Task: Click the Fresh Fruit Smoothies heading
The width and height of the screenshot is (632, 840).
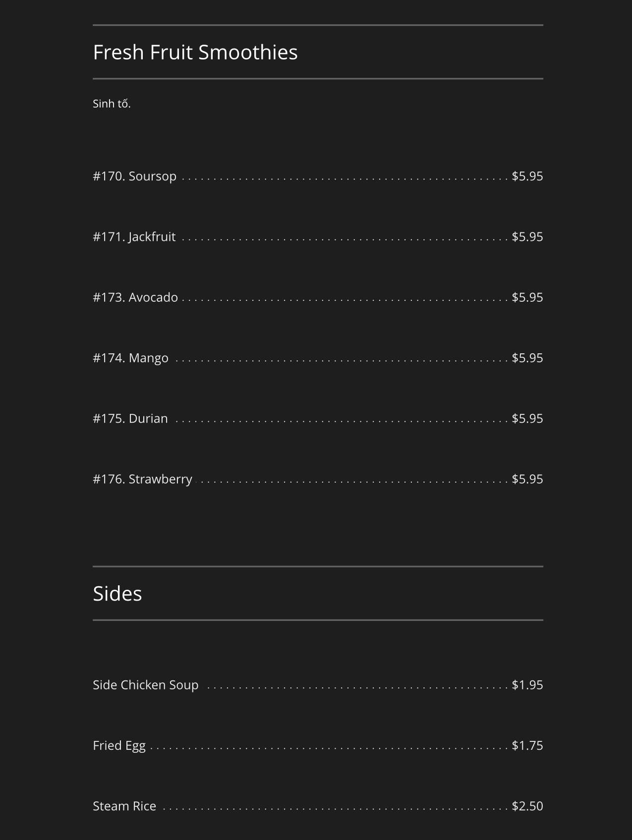Action: pos(195,53)
